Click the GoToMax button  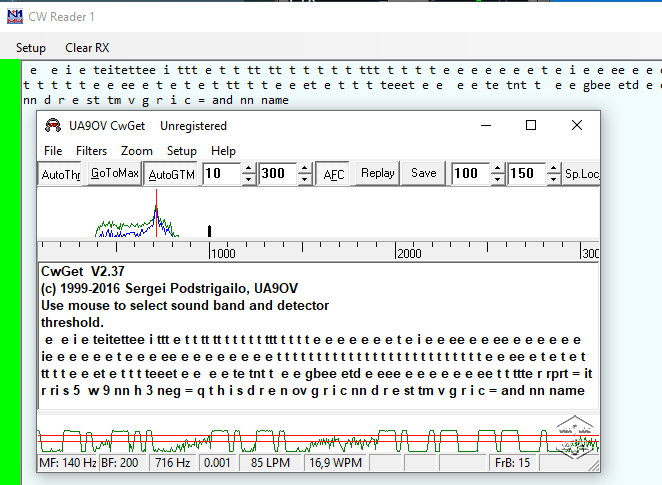coord(114,173)
